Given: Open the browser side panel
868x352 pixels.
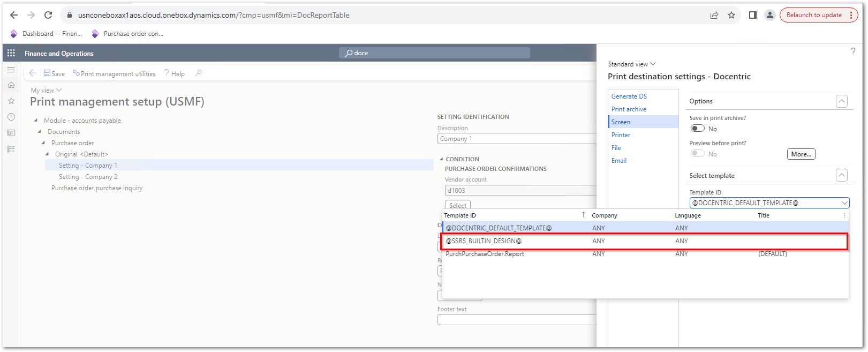Looking at the screenshot, I should pyautogui.click(x=752, y=15).
